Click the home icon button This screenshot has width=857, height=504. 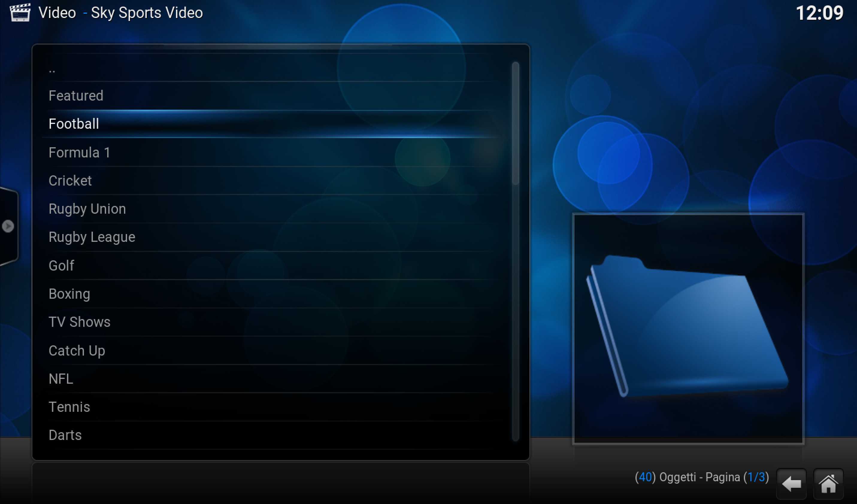828,484
